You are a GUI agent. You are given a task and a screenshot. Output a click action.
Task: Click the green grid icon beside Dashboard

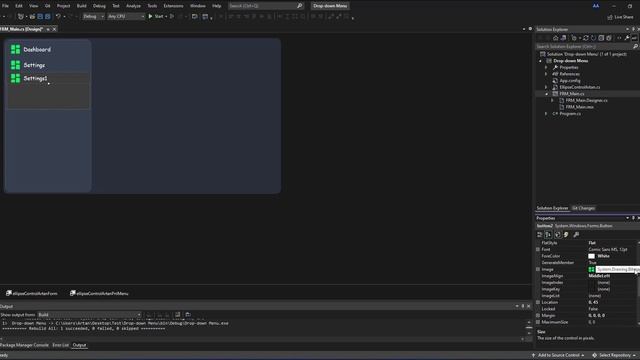[16, 49]
